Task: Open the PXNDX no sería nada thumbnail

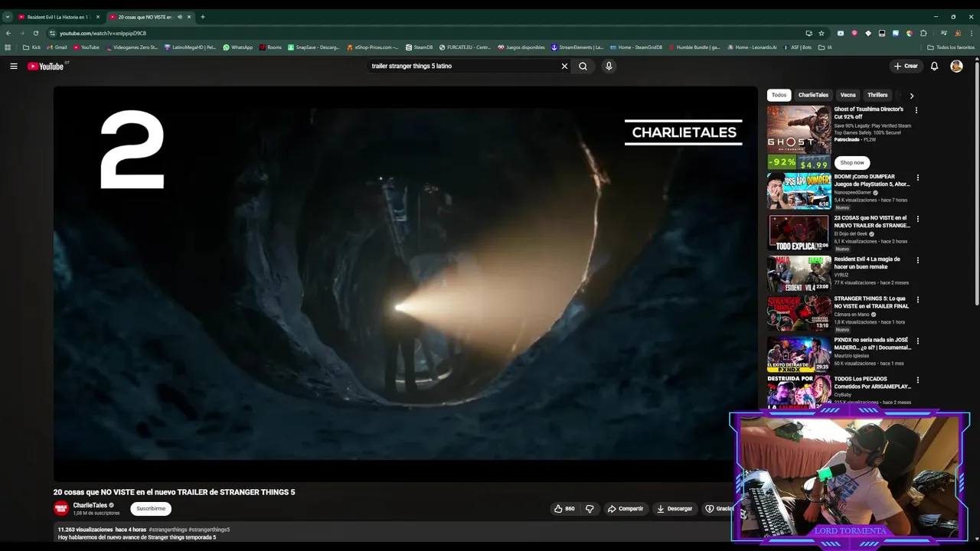Action: 799,354
